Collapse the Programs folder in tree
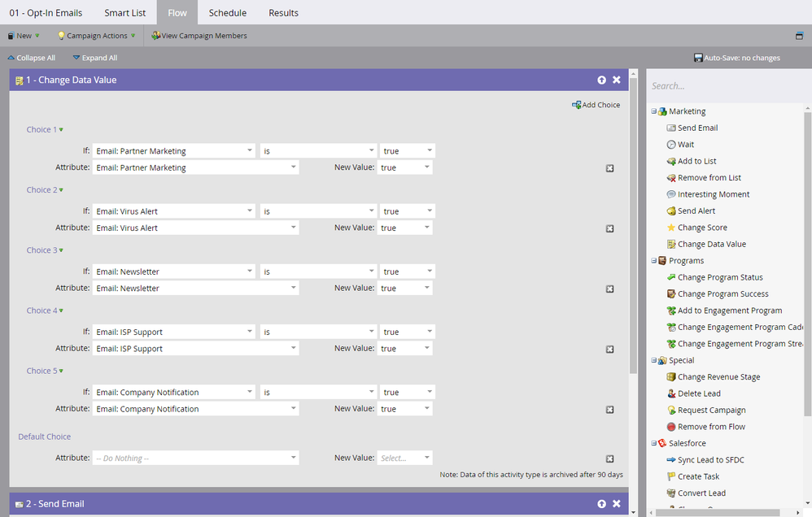 point(654,261)
